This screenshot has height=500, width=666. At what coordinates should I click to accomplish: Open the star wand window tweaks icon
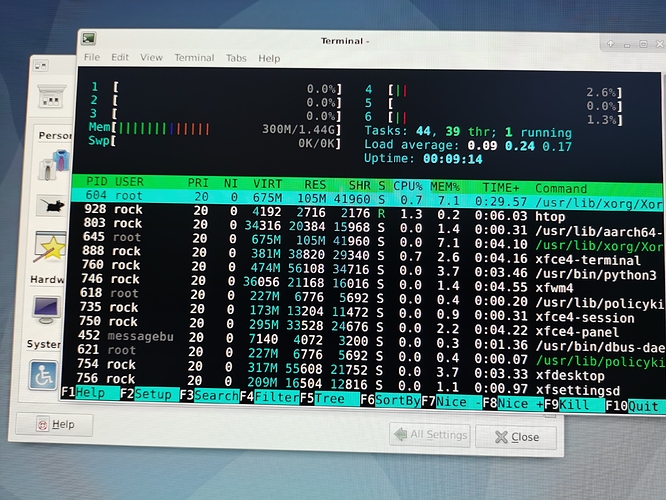pos(50,247)
